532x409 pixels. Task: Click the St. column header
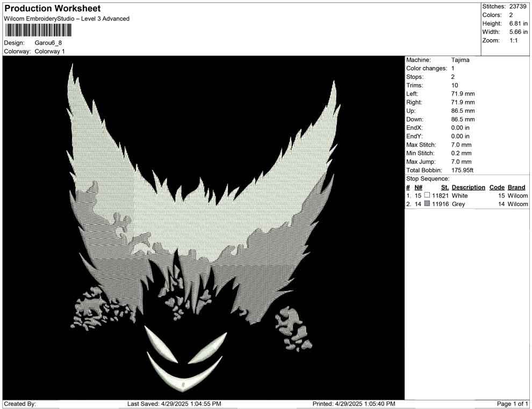(x=445, y=187)
